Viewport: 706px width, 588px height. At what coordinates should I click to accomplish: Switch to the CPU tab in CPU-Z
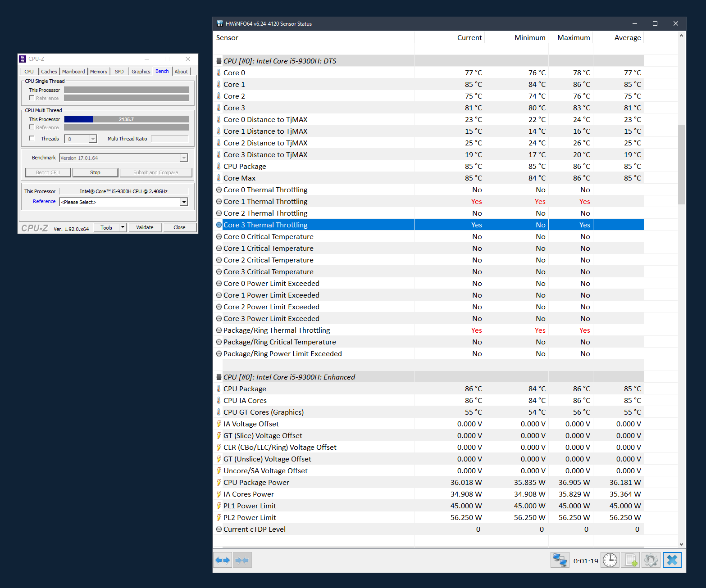[29, 72]
